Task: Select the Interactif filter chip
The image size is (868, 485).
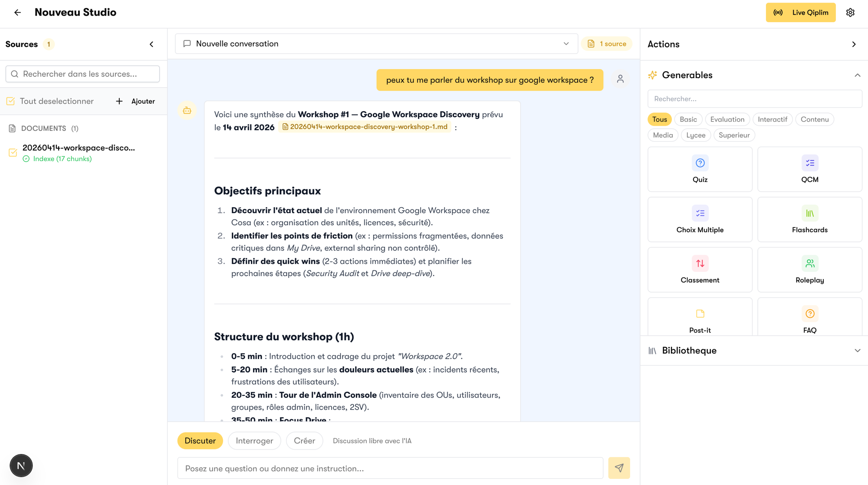Action: 772,119
